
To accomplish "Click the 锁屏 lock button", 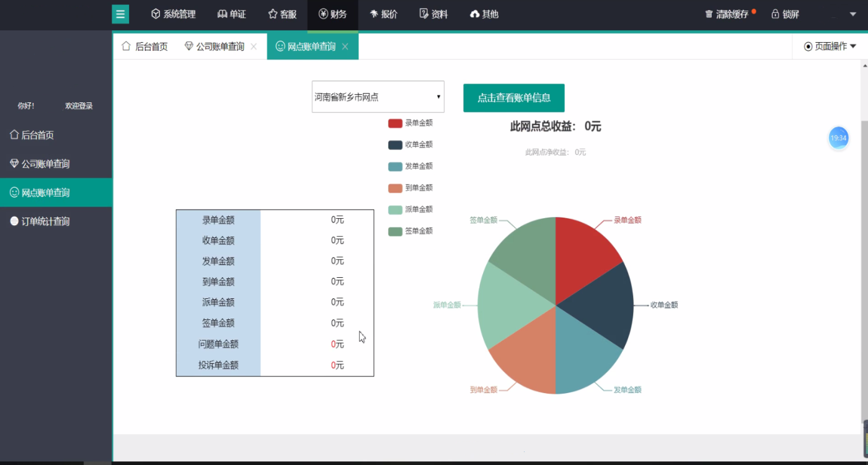I will coord(785,14).
